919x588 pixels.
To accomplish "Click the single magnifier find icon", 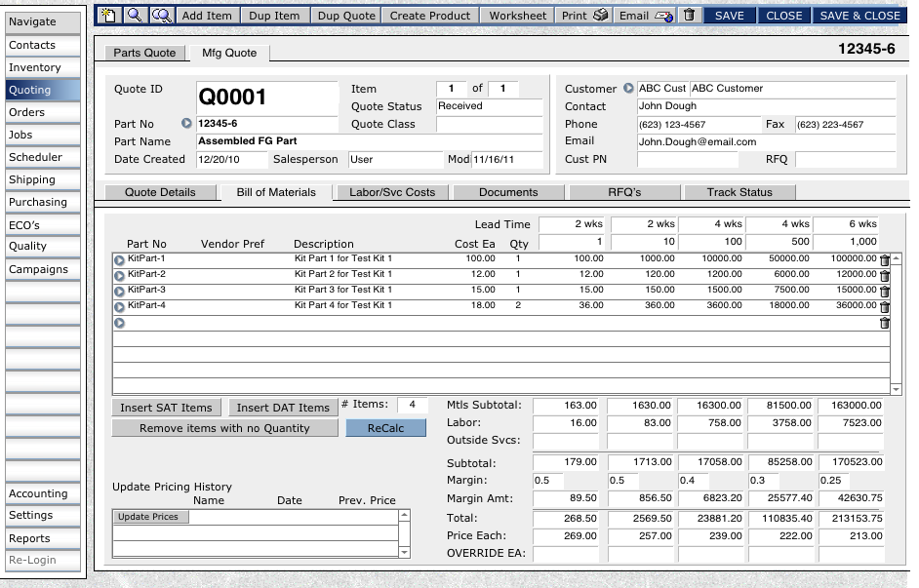I will [134, 16].
